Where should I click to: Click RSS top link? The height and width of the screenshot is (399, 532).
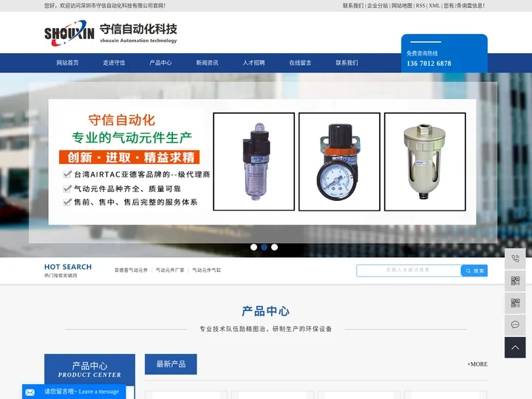420,6
